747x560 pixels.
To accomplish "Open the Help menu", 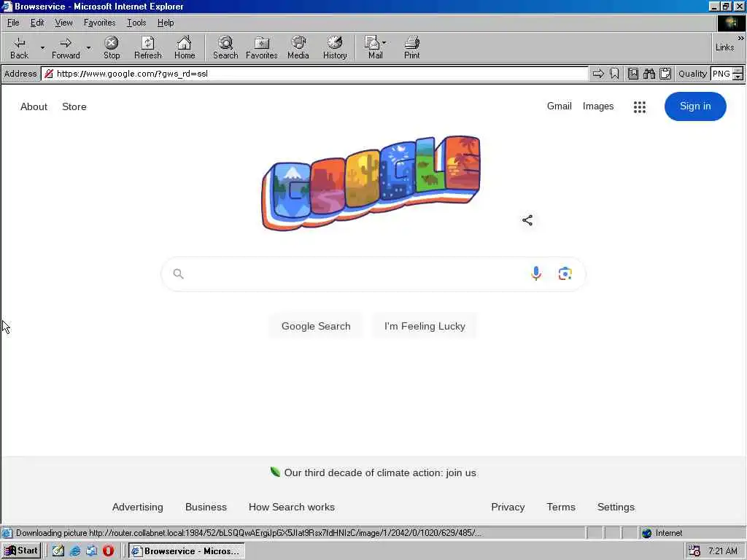I will (x=166, y=23).
